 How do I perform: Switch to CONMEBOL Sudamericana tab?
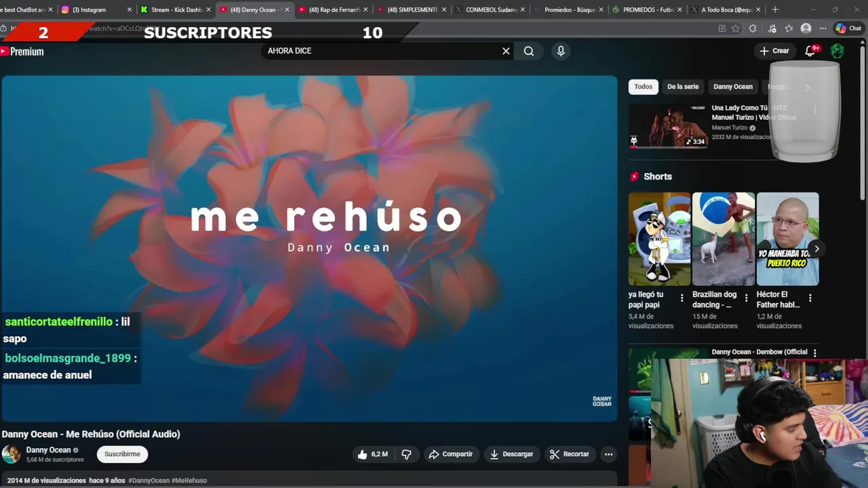[486, 9]
